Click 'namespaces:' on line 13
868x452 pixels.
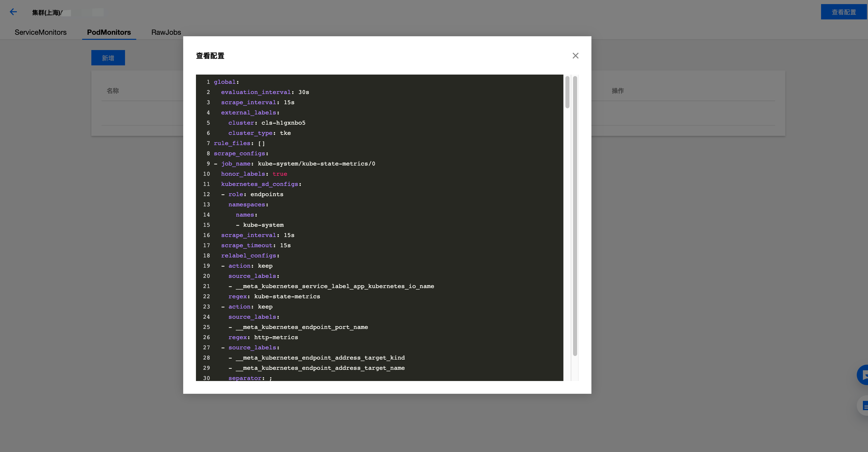click(249, 204)
